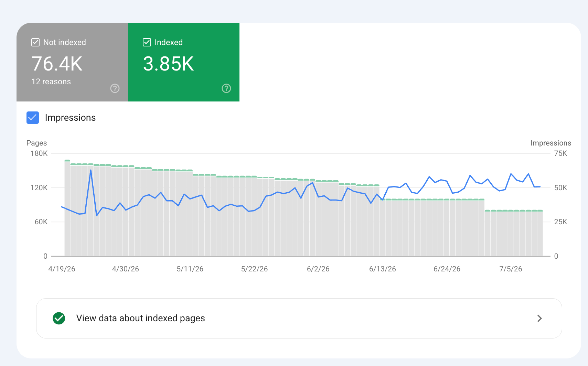Viewport: 588px width, 366px height.
Task: Click the 6/2/26 date label
Action: pos(318,269)
